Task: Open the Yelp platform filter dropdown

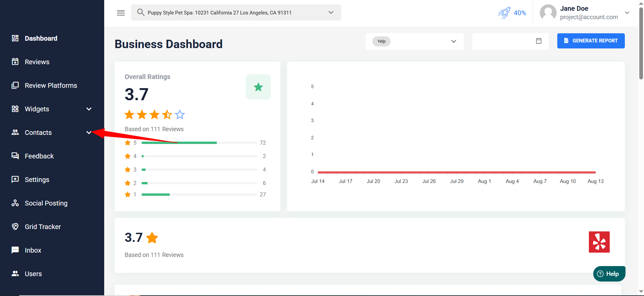Action: (x=453, y=41)
